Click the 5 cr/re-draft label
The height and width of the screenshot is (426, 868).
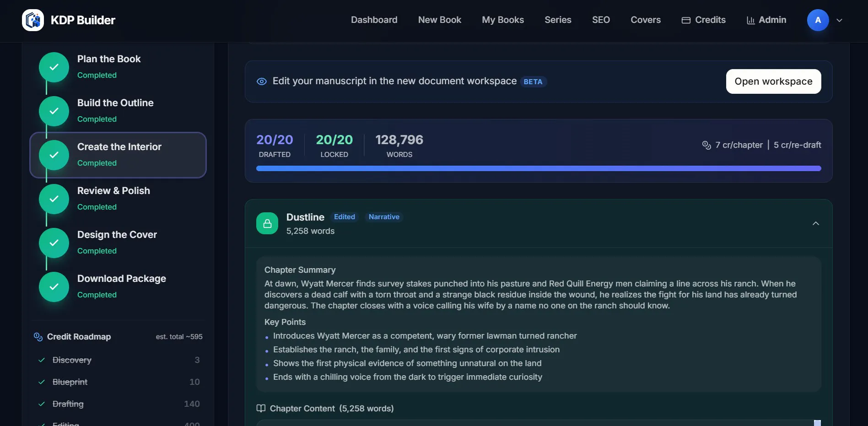(x=797, y=145)
